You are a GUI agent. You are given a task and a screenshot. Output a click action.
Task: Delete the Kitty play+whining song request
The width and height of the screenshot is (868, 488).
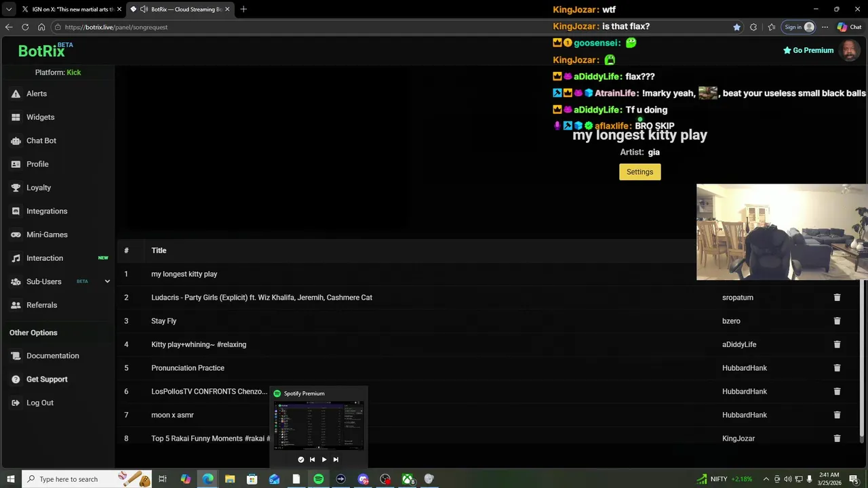[837, 344]
